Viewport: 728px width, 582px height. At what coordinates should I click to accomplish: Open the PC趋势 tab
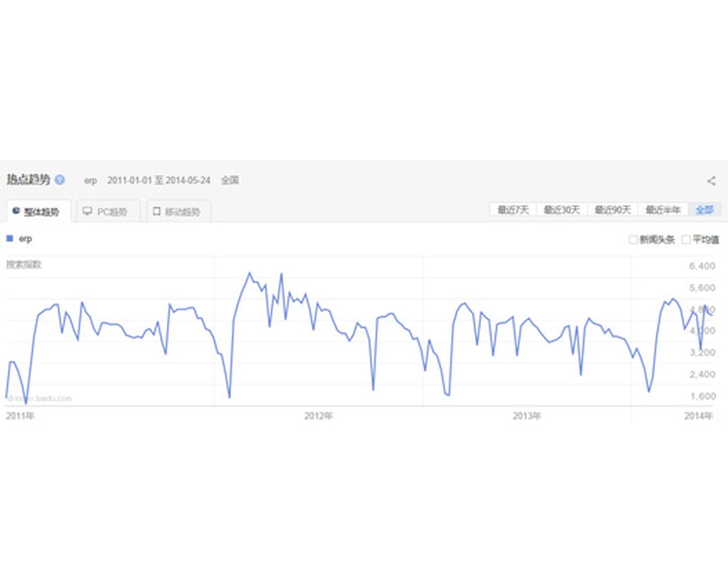click(x=108, y=212)
